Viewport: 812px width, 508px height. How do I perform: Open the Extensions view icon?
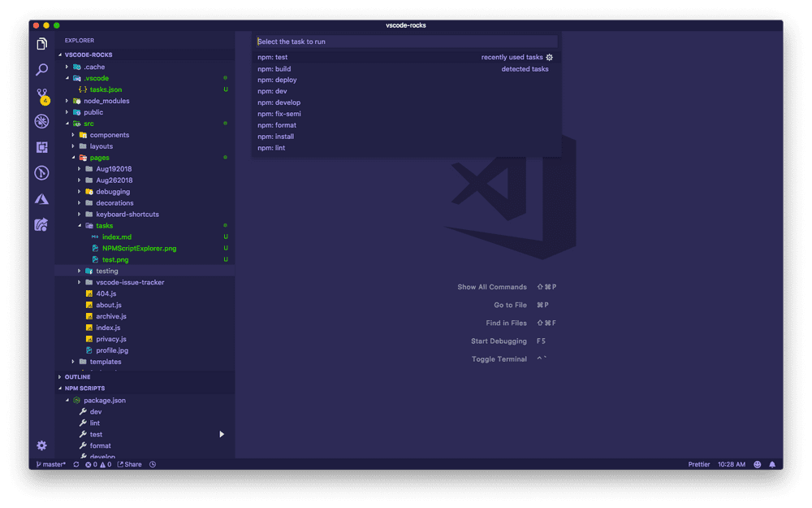[41, 147]
